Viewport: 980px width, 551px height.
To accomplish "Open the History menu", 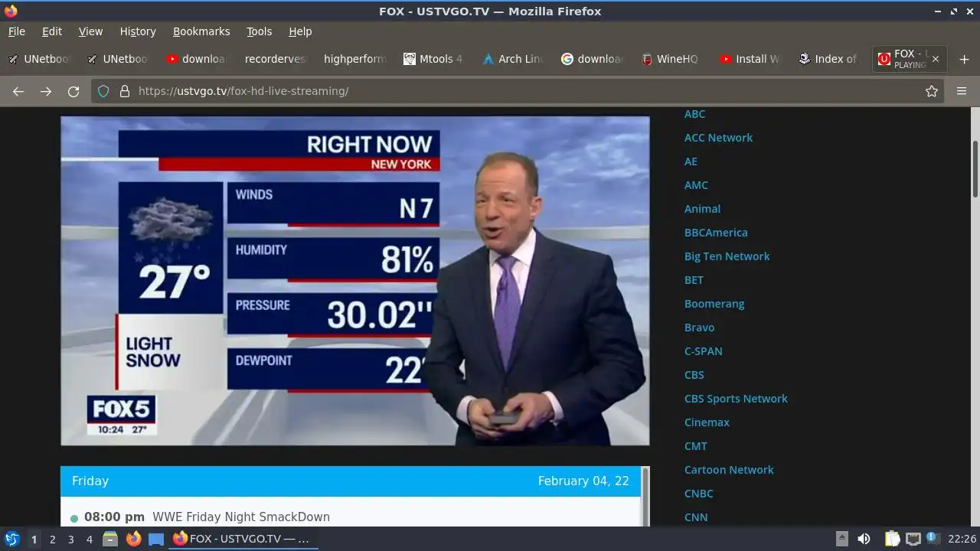I will point(138,31).
